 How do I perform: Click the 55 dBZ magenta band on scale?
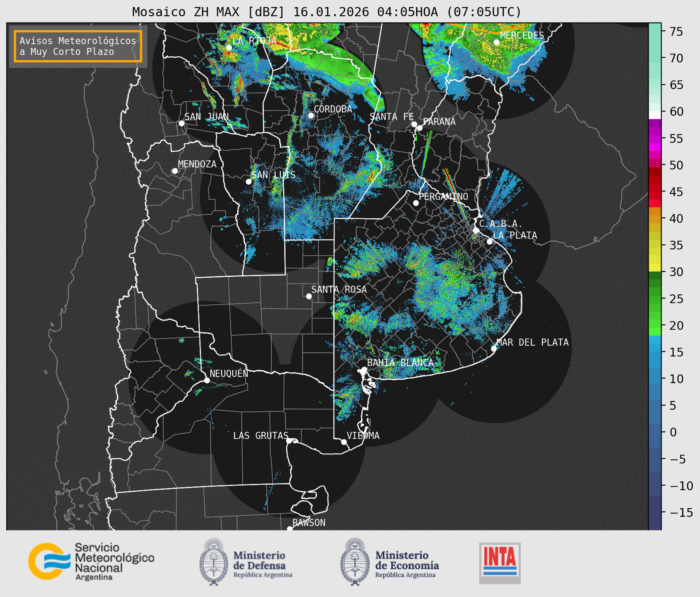[x=655, y=138]
